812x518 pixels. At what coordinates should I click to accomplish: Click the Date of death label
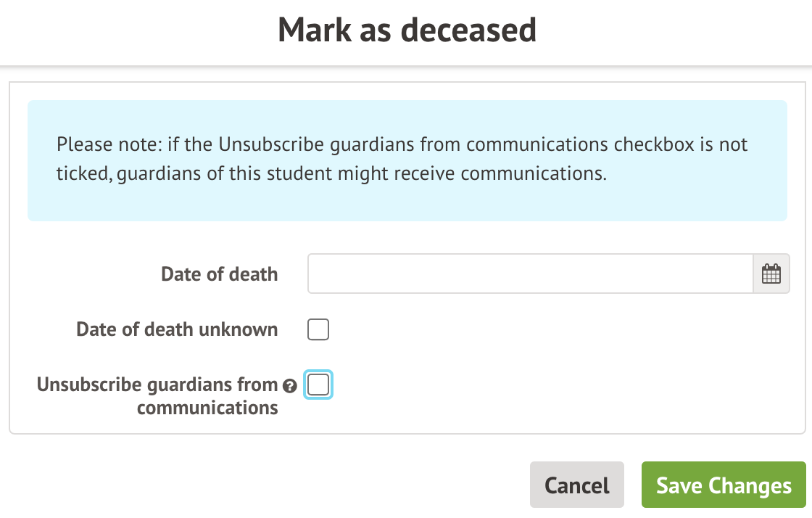[219, 274]
